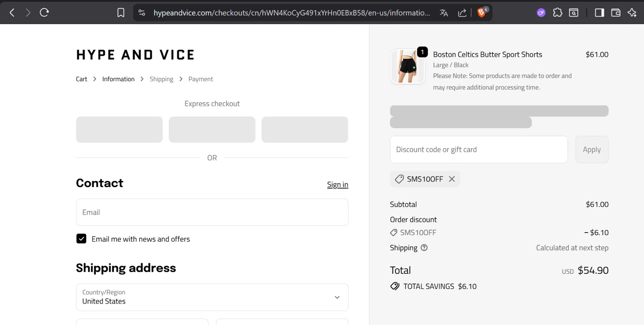The width and height of the screenshot is (644, 325).
Task: Click the browser address bar URL
Action: (292, 13)
